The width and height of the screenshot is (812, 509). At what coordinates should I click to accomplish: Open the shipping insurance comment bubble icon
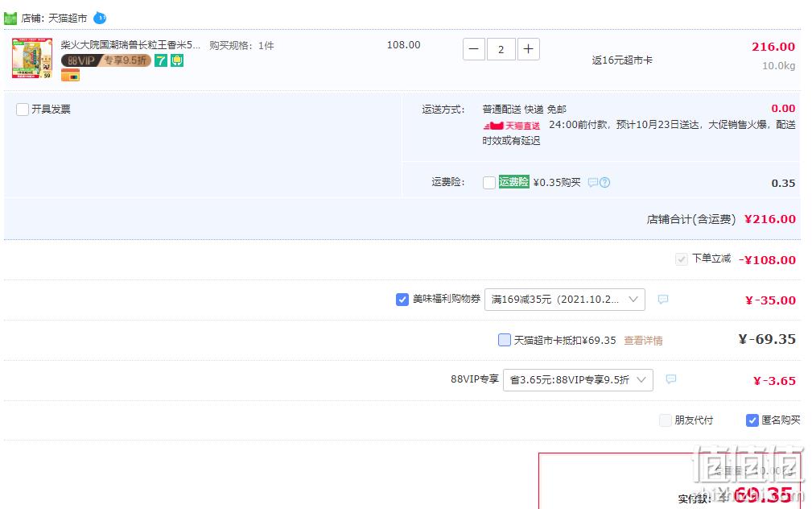[593, 183]
